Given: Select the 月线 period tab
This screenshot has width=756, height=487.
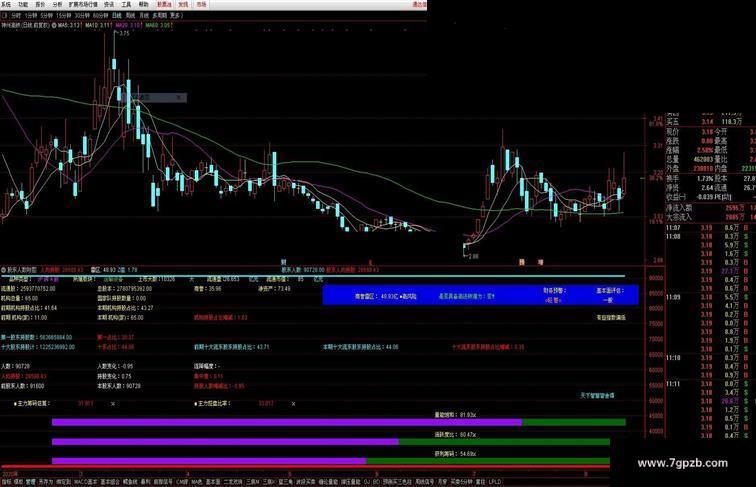Looking at the screenshot, I should pyautogui.click(x=144, y=15).
